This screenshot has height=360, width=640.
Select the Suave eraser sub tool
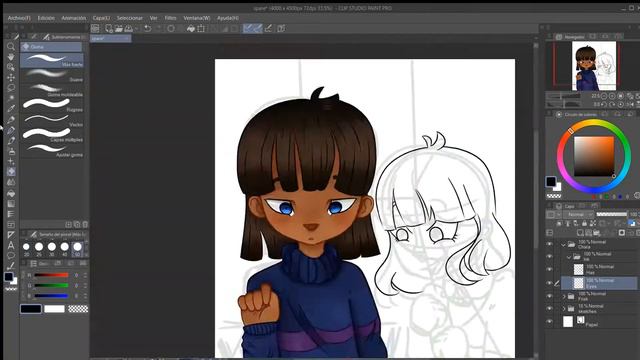tap(52, 75)
